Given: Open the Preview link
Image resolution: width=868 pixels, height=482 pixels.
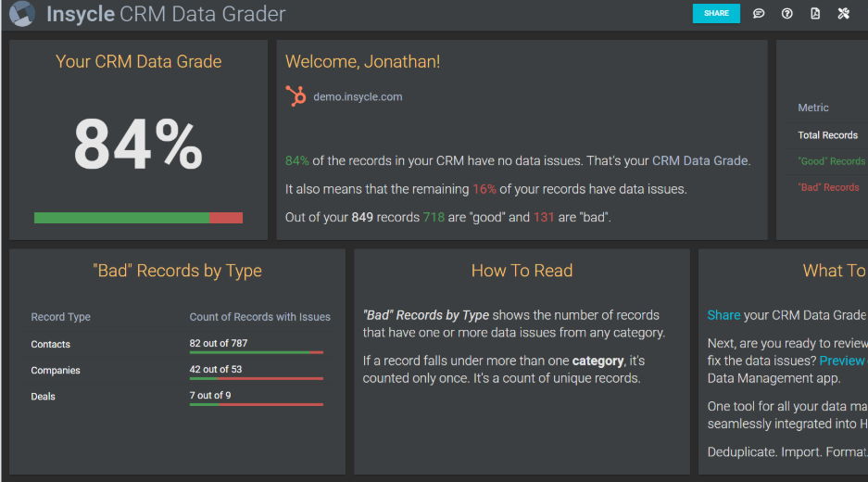Looking at the screenshot, I should coord(841,361).
